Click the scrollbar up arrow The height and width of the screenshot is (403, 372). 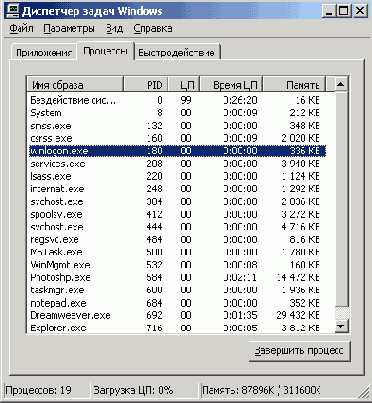click(341, 85)
